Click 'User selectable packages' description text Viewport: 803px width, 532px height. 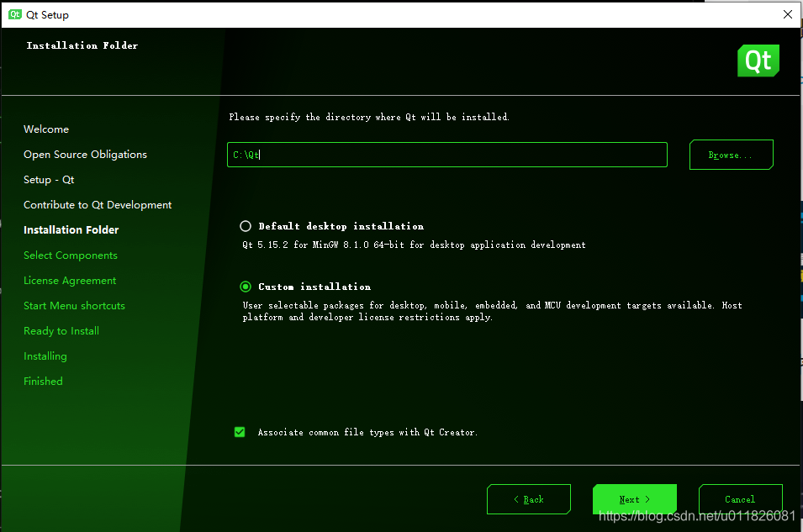pos(492,311)
